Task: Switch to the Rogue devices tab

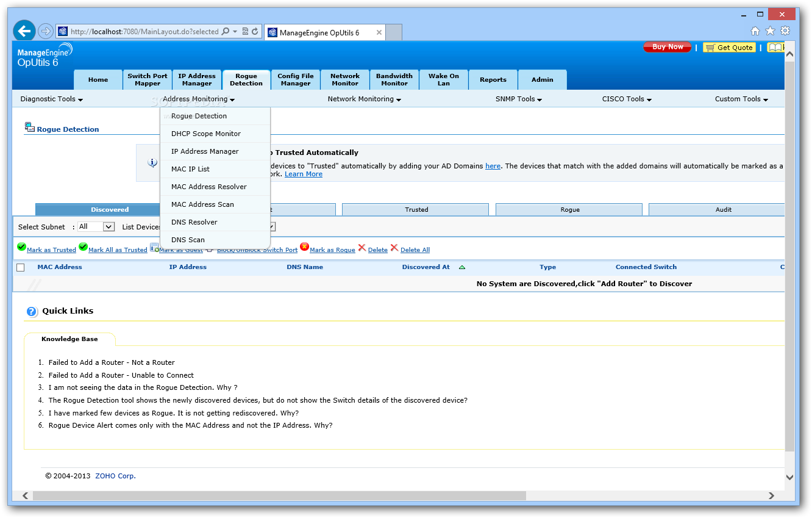Action: pyautogui.click(x=569, y=209)
